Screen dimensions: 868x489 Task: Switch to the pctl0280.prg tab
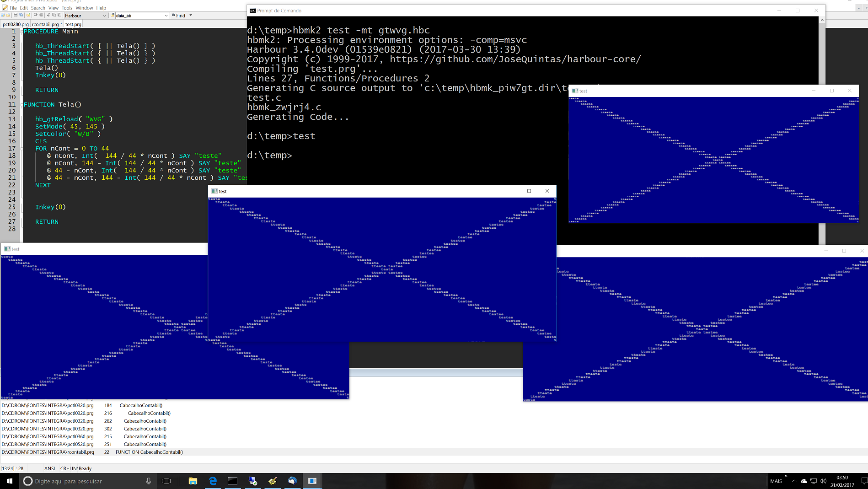[16, 24]
